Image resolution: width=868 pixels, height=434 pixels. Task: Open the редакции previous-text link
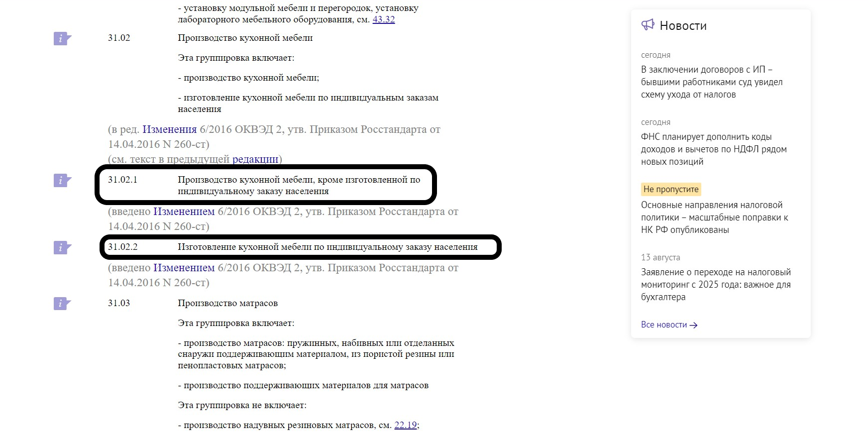(x=255, y=159)
